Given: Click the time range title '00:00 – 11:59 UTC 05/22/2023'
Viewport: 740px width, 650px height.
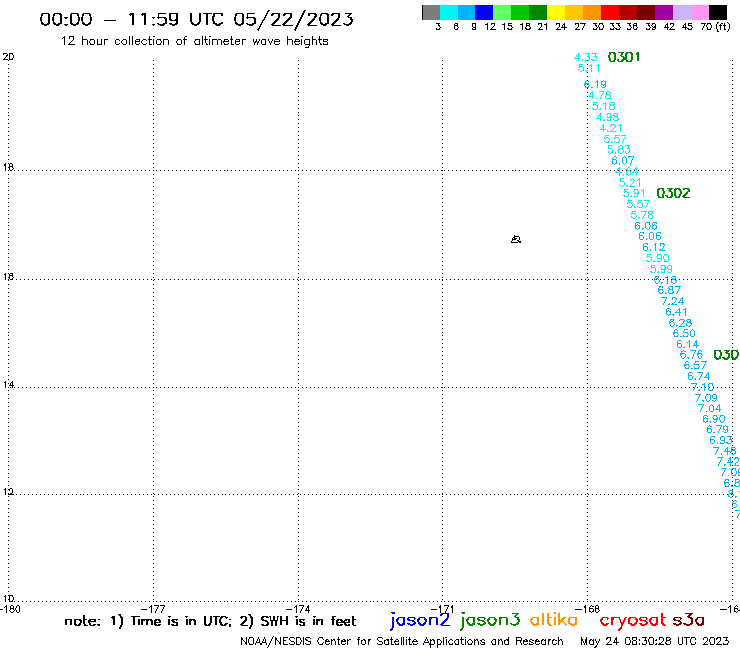Looking at the screenshot, I should tap(196, 19).
